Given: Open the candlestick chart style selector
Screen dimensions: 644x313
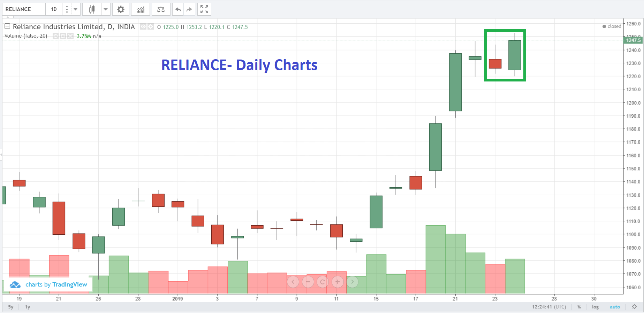Looking at the screenshot, I should click(x=92, y=9).
